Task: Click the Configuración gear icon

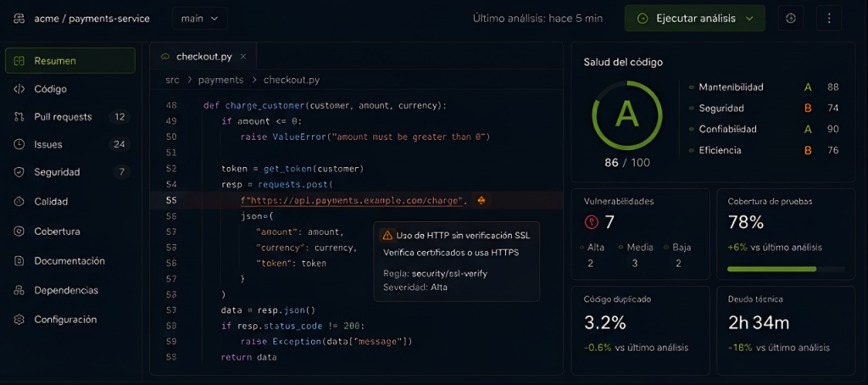Action: pyautogui.click(x=19, y=320)
